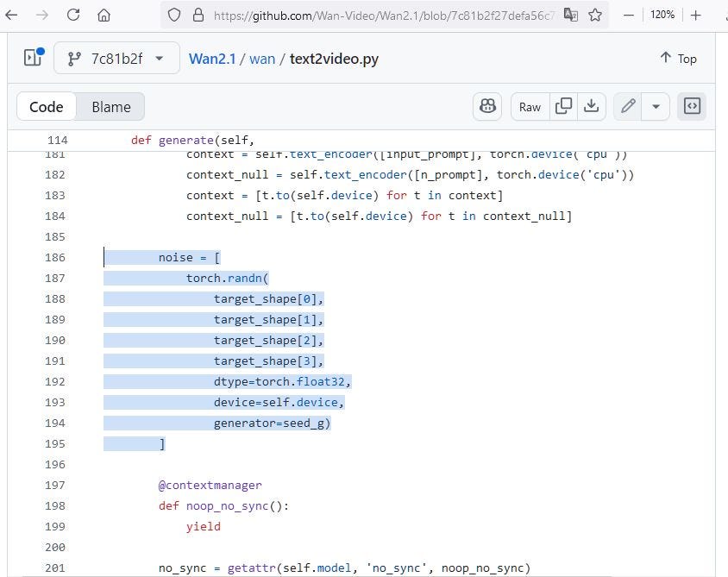Click the '@contextmanager' decorator
The image size is (728, 577).
tap(210, 485)
